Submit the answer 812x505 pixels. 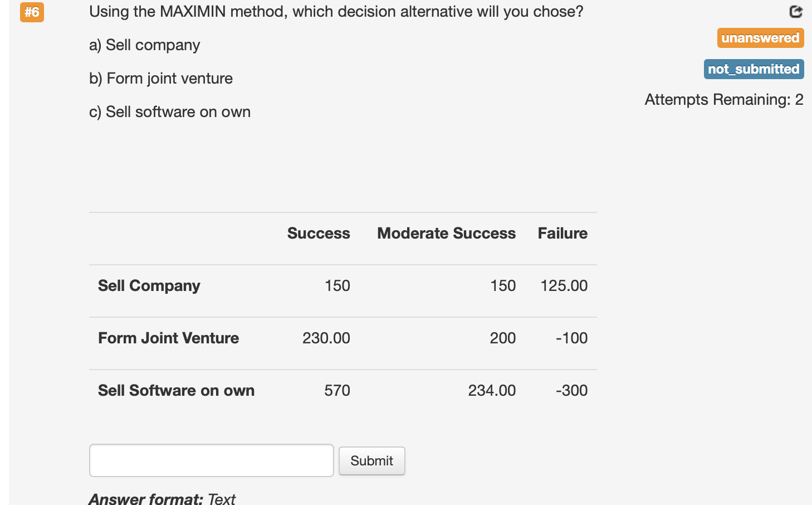(371, 460)
